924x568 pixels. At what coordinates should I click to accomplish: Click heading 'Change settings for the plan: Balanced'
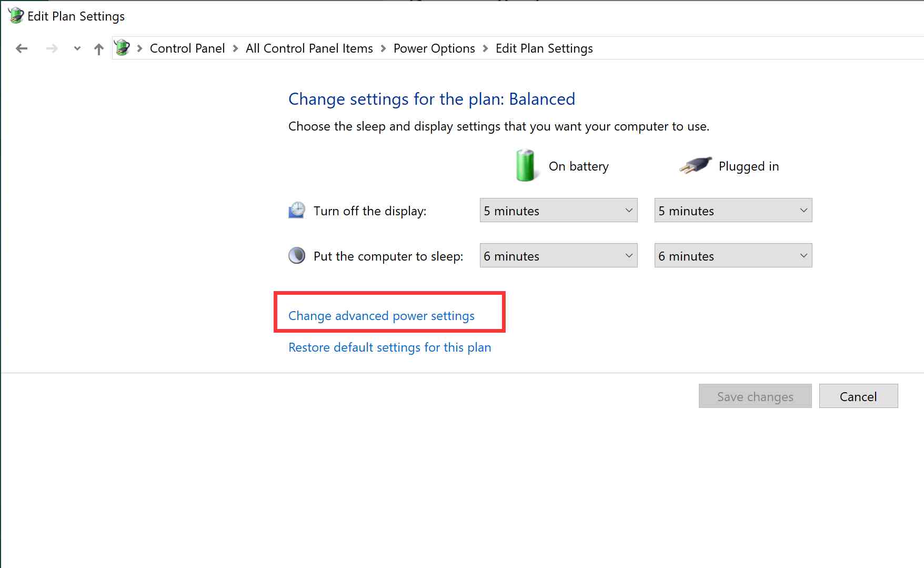[x=431, y=99]
